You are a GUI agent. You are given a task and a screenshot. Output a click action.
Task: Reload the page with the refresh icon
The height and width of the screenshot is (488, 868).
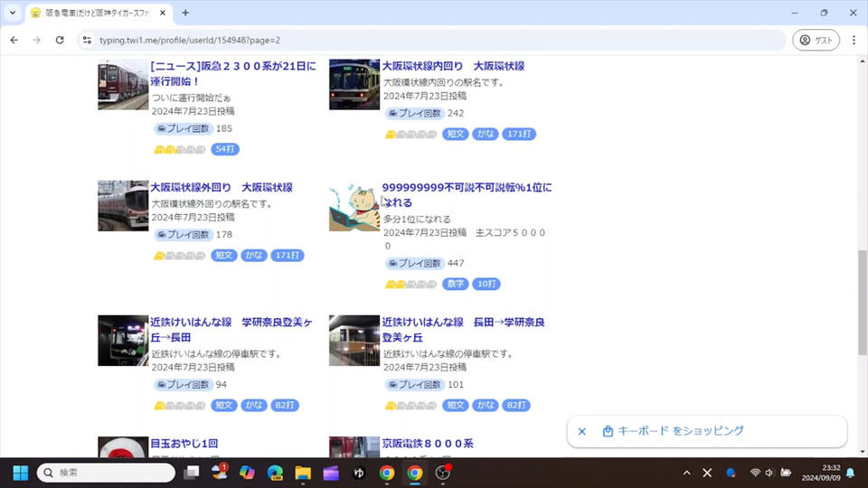coord(60,40)
